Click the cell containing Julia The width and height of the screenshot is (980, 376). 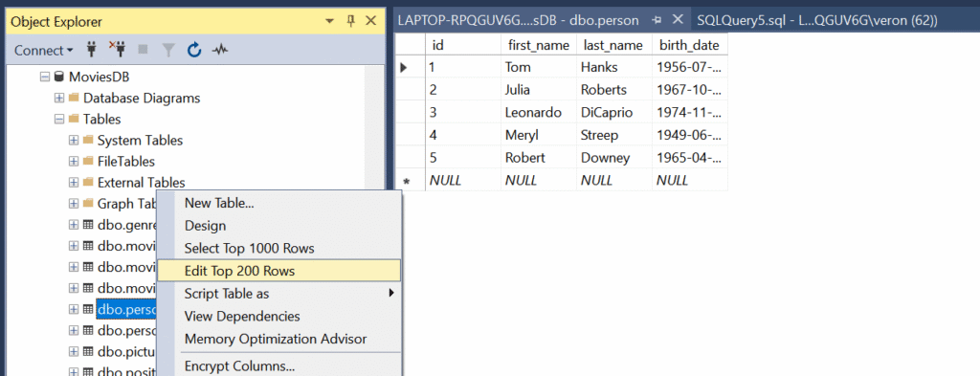[538, 89]
